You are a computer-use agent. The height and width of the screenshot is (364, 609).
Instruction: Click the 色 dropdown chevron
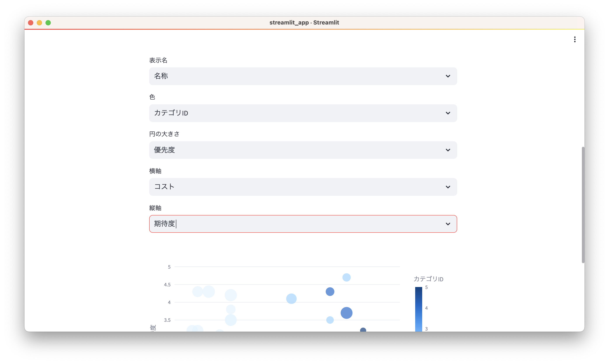point(448,113)
